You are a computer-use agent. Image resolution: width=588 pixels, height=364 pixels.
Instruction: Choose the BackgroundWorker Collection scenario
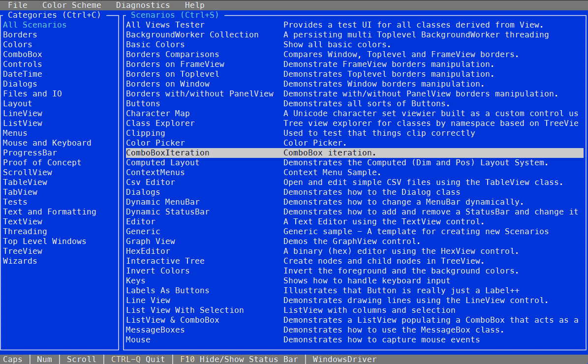192,34
